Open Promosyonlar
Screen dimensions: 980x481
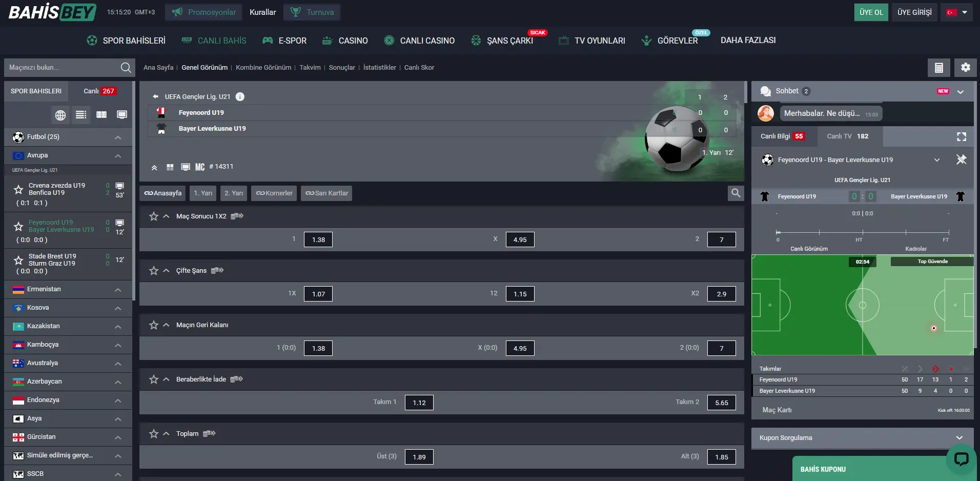(x=204, y=12)
